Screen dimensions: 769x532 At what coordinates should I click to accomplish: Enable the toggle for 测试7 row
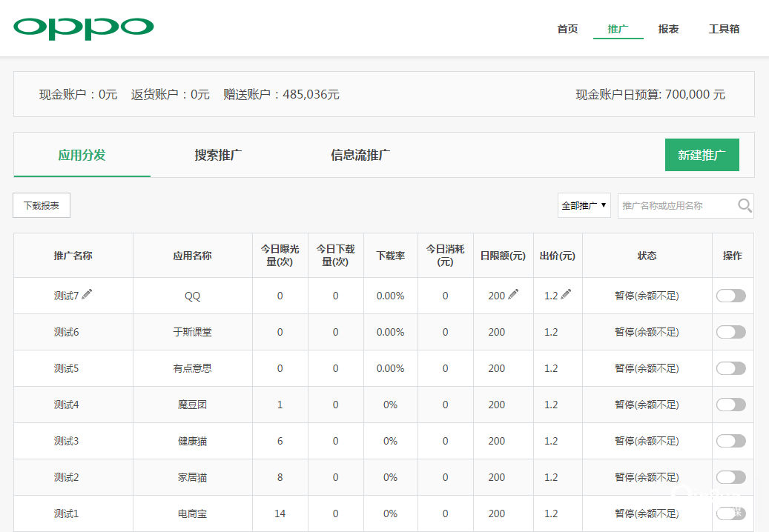(x=730, y=295)
